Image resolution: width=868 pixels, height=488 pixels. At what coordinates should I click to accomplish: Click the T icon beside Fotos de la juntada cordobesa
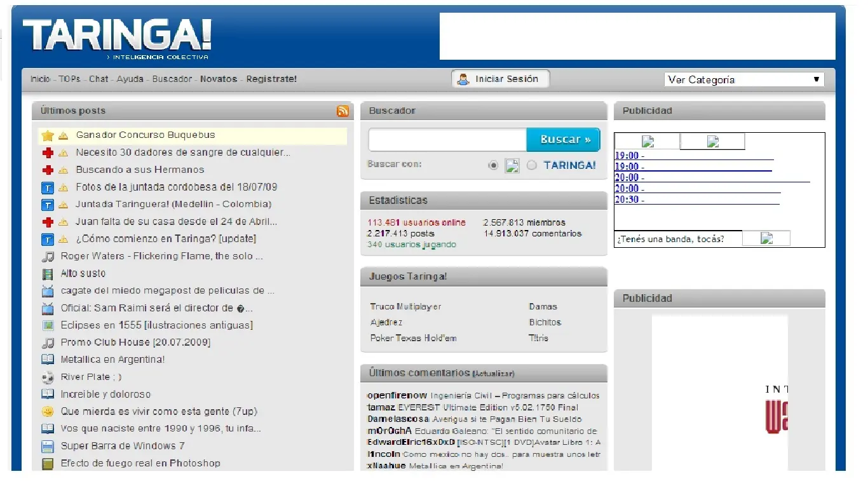(48, 187)
